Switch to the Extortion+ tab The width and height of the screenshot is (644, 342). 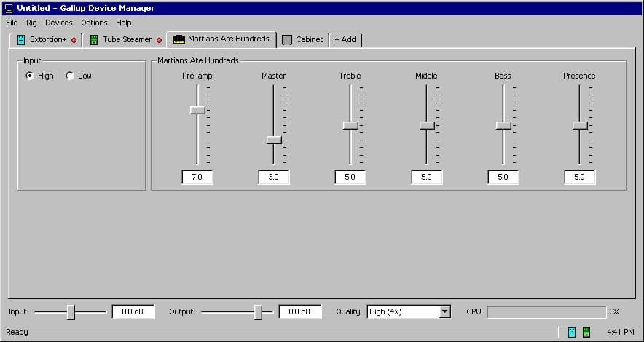tap(46, 40)
